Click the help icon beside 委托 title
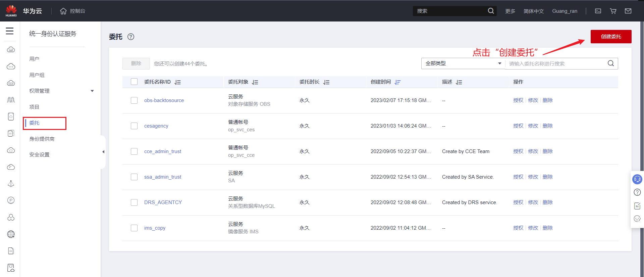The width and height of the screenshot is (644, 277). tap(131, 37)
